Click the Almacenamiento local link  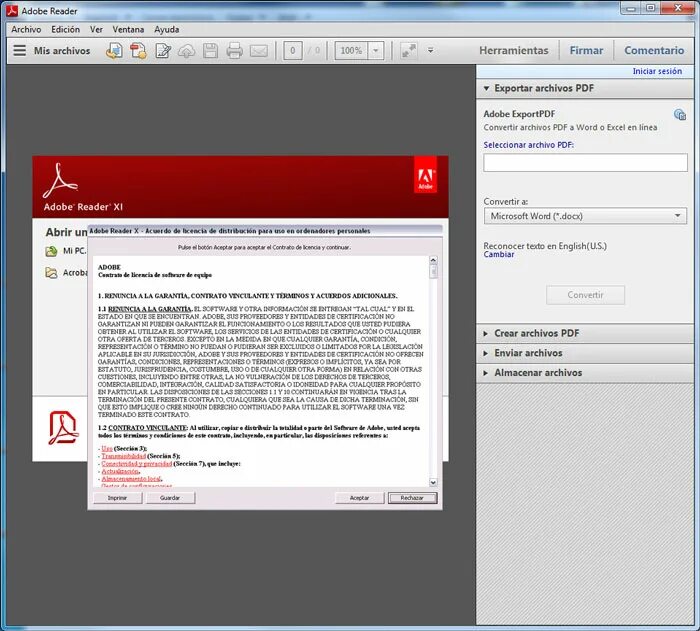pos(131,479)
